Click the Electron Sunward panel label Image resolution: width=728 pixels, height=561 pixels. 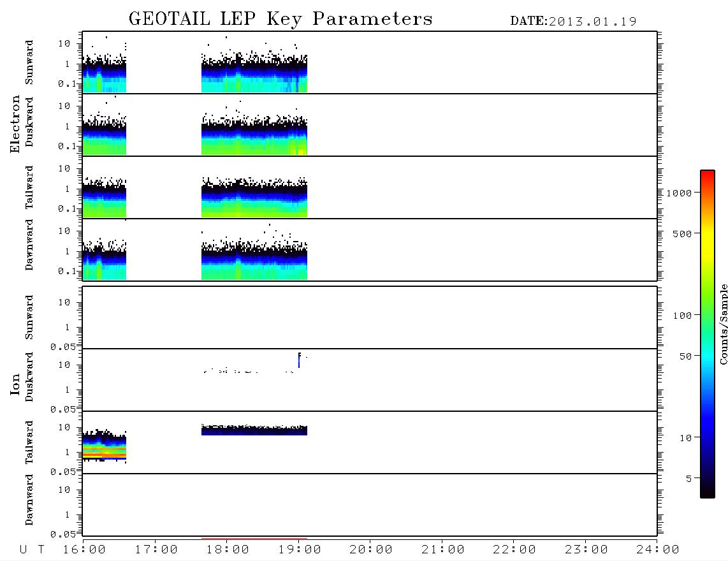[29, 62]
